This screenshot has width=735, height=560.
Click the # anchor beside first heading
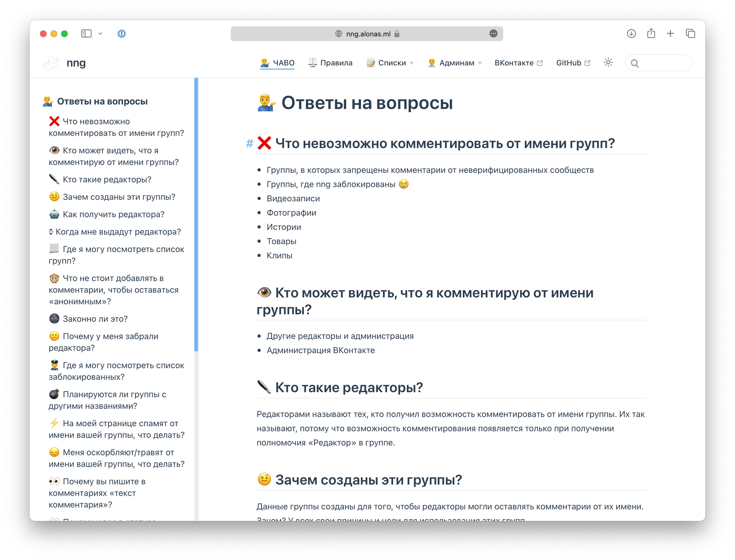pos(249,144)
